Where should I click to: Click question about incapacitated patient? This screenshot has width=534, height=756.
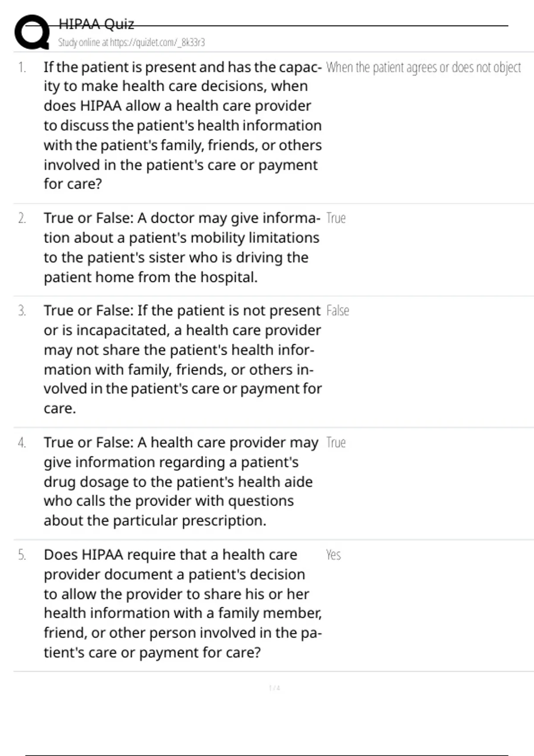(182, 359)
